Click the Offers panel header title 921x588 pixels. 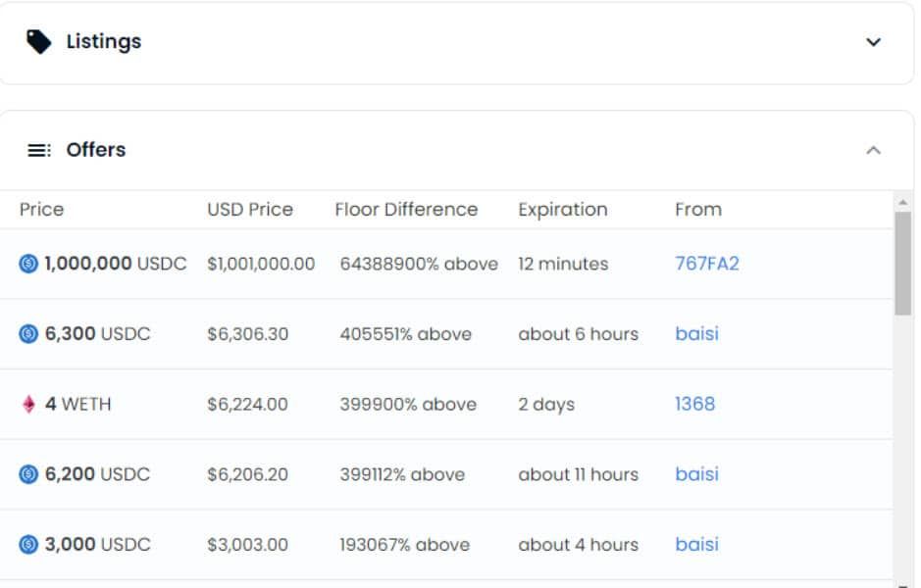(96, 150)
